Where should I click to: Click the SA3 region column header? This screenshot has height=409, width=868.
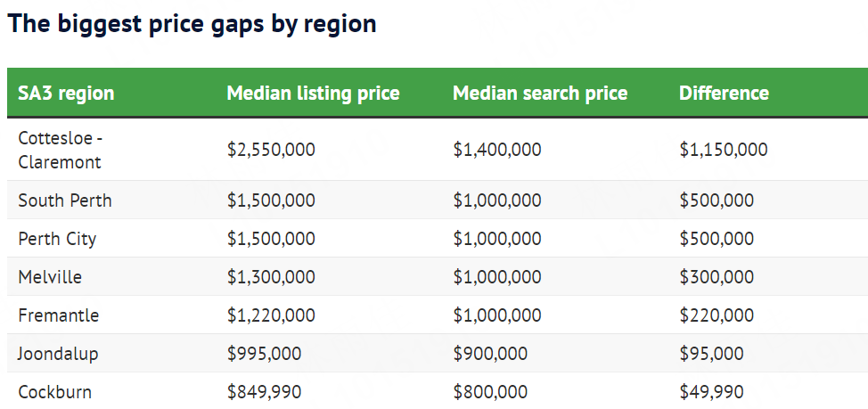coord(66,94)
